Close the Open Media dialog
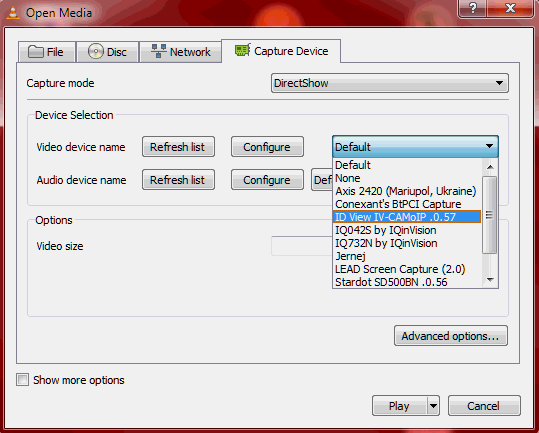The height and width of the screenshot is (433, 539). (510, 8)
